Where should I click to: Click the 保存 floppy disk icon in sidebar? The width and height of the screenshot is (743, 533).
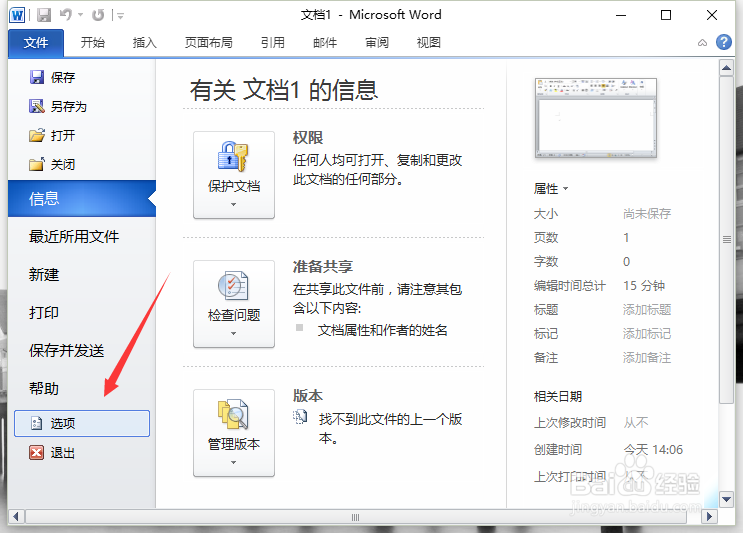(x=36, y=77)
